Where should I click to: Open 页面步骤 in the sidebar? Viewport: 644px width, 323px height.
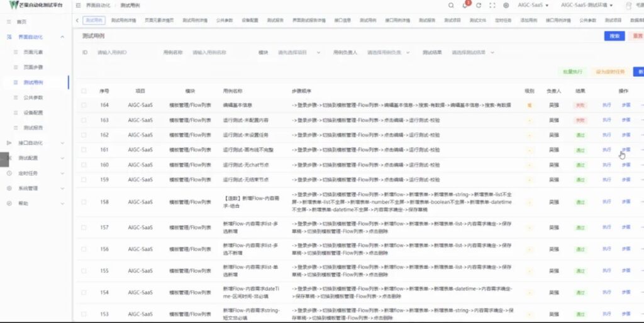[x=33, y=67]
